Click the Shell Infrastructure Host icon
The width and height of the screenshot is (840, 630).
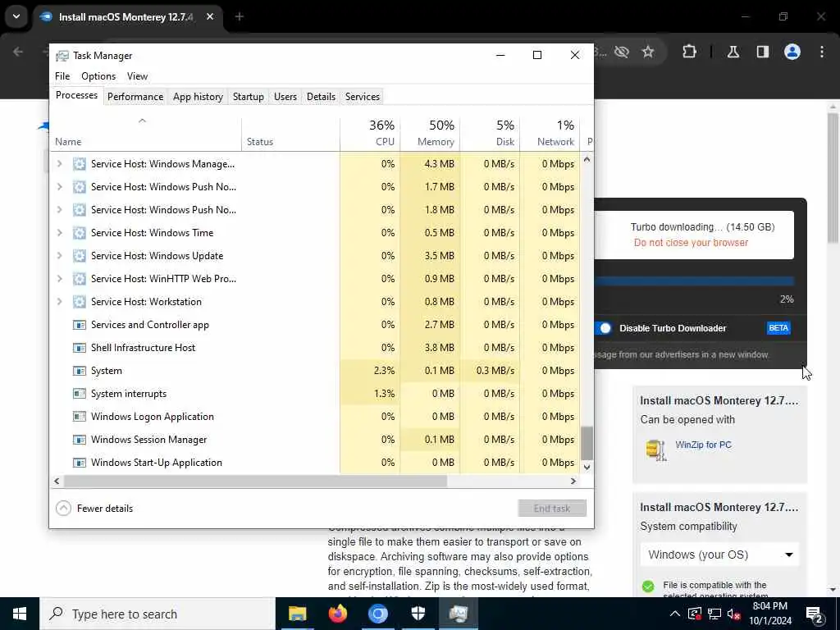pos(80,348)
